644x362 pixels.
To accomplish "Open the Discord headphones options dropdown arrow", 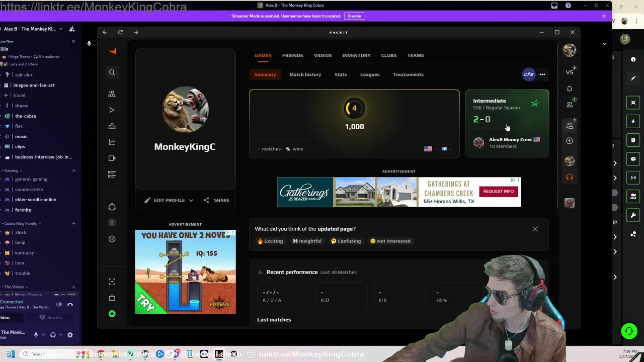I will (60, 335).
